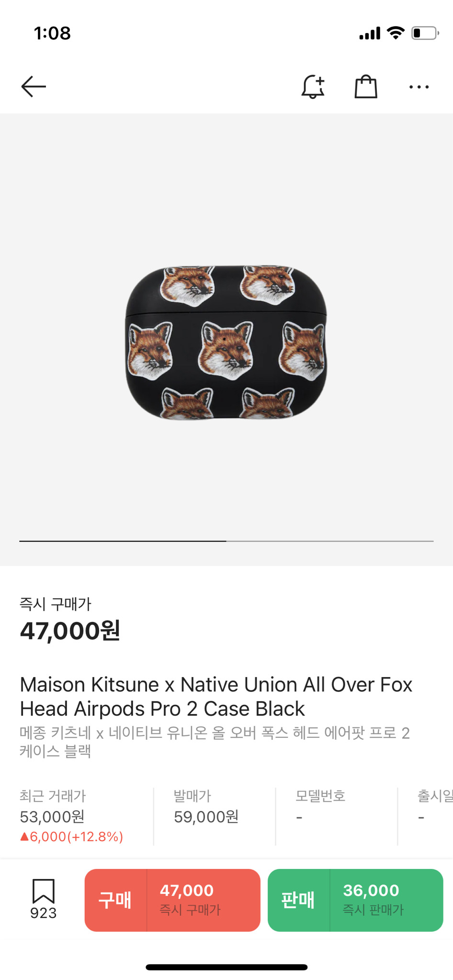Tap the back arrow icon
Viewport: 453px width, 980px height.
[34, 87]
